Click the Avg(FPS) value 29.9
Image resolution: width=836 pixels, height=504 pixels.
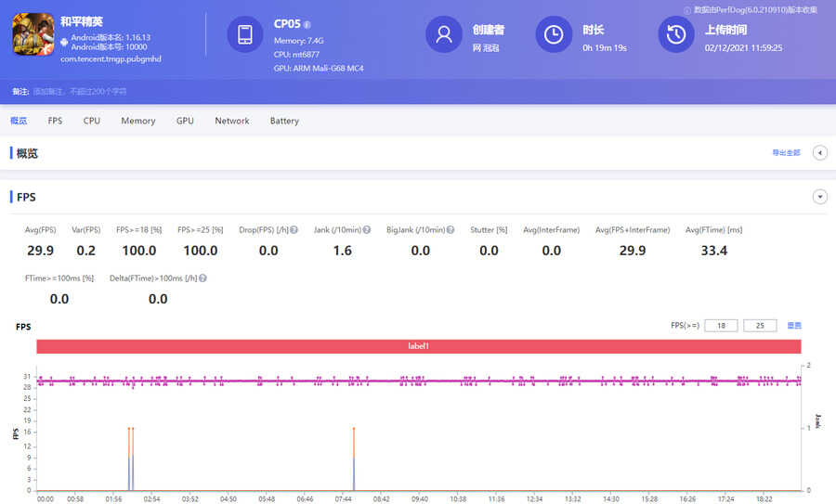coord(41,251)
